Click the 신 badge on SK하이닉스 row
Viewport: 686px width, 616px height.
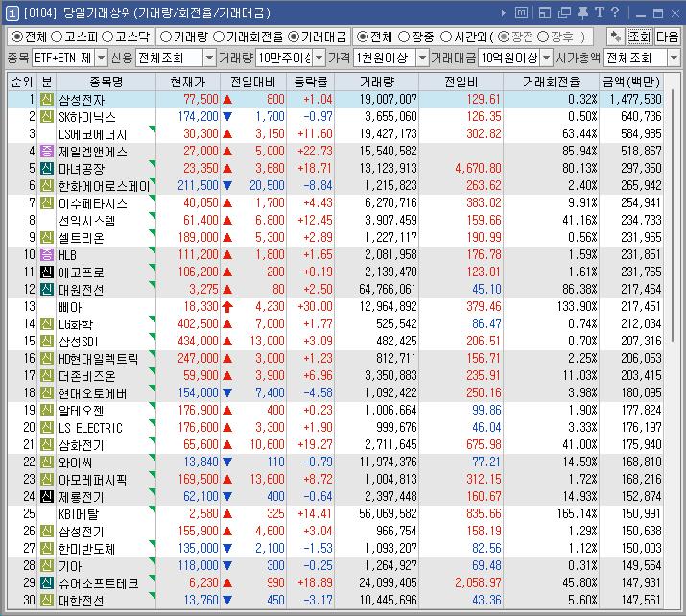[47, 116]
